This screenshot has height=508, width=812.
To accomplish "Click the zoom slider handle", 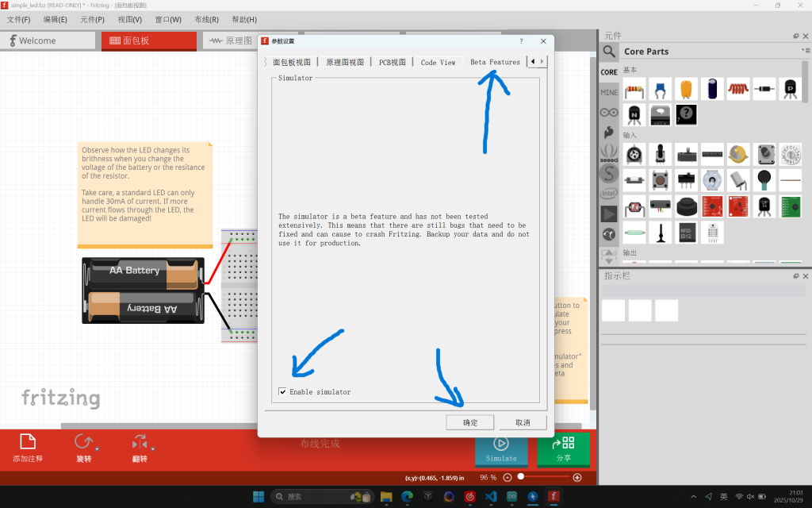I will pyautogui.click(x=521, y=477).
